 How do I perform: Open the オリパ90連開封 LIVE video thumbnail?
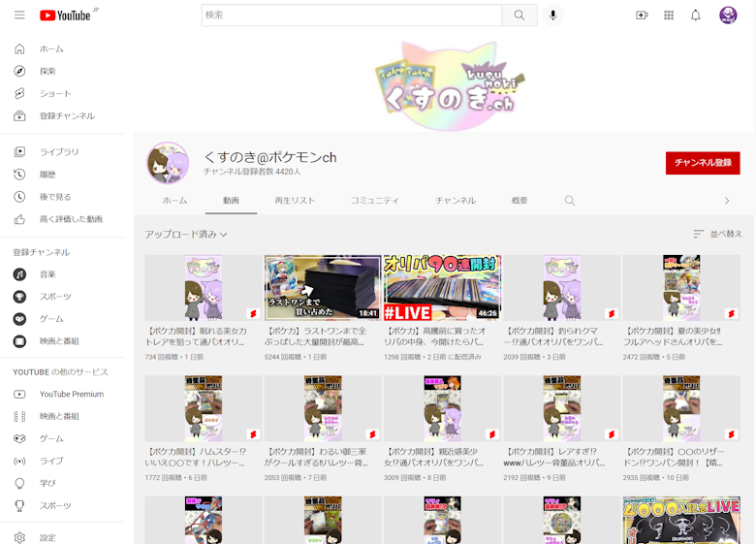click(x=441, y=287)
